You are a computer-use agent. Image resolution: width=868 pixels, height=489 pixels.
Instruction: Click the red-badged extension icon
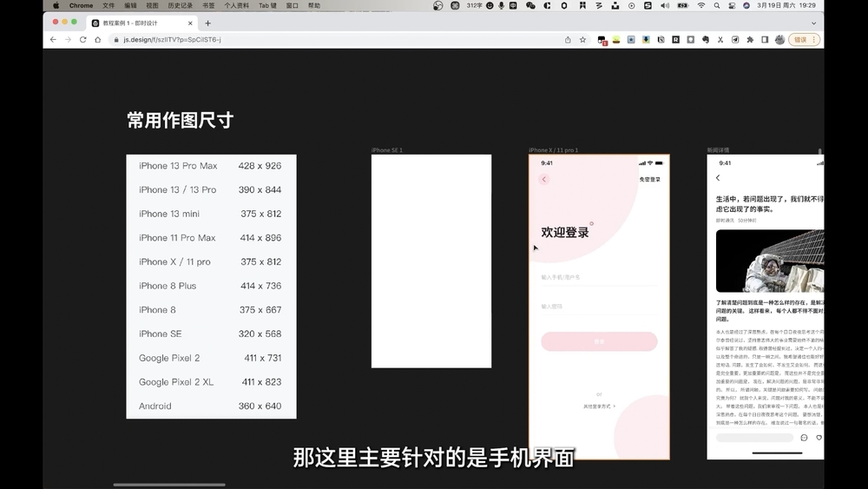[602, 40]
